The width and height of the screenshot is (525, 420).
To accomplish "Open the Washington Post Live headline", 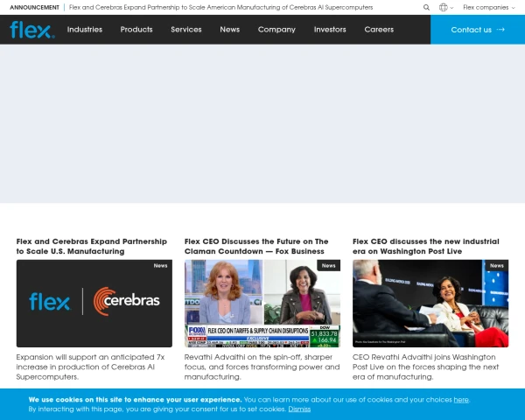I will click(425, 246).
